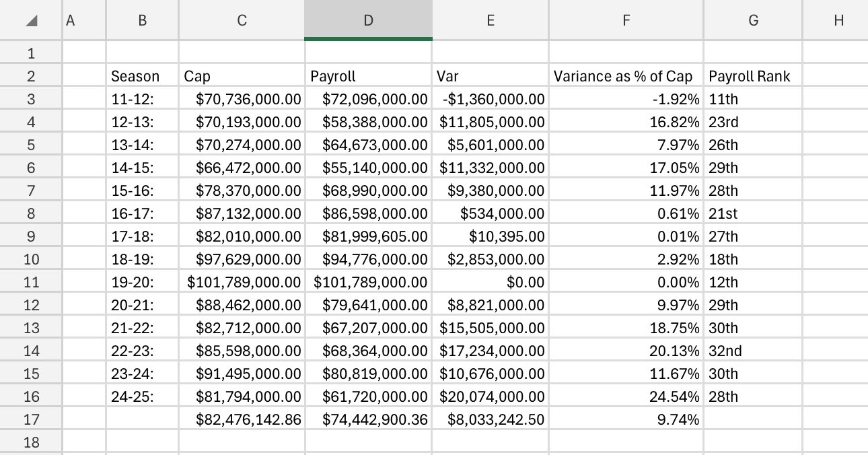Click cap value $85,598,000.00

pos(242,351)
